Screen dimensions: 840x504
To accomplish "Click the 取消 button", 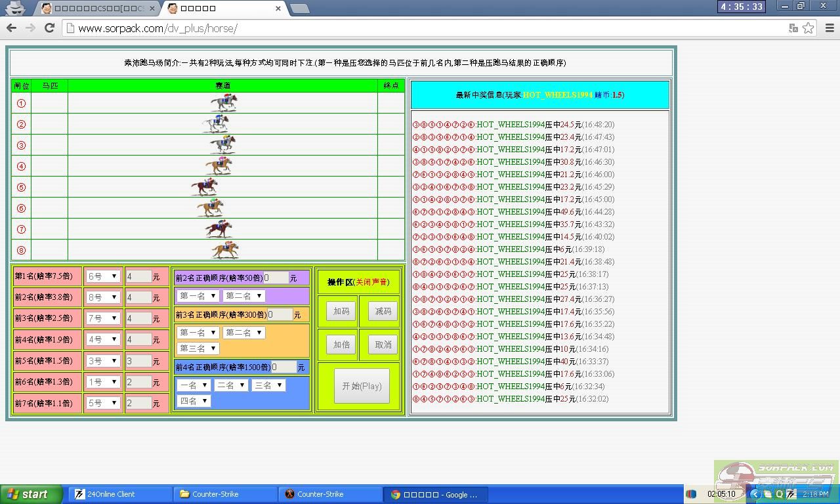I will 383,345.
